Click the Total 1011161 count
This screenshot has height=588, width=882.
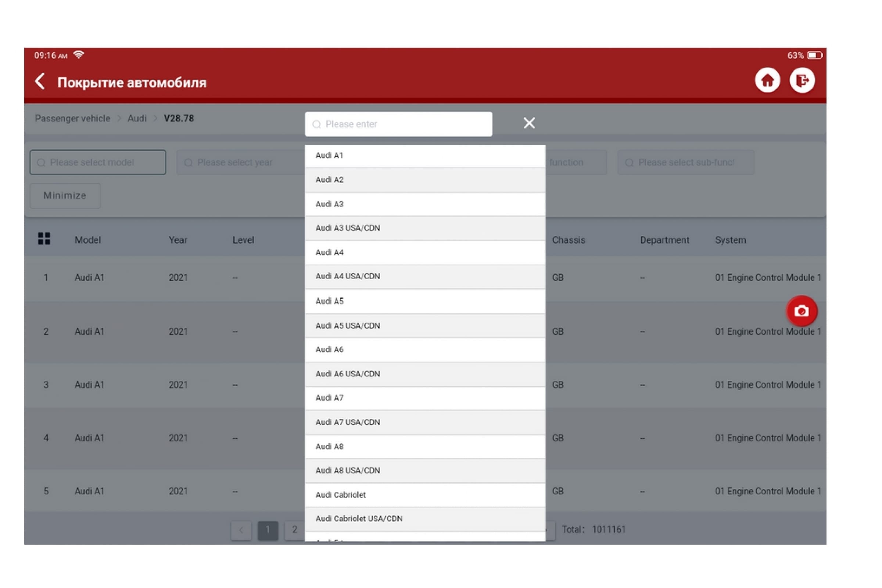(594, 530)
